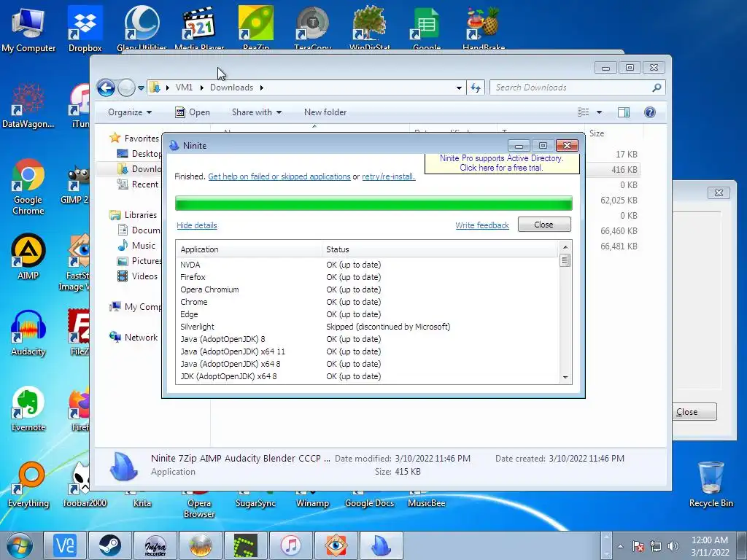Screen dimensions: 747x560
Task: Open the TeraCopy desktop shortcut
Action: 312,28
